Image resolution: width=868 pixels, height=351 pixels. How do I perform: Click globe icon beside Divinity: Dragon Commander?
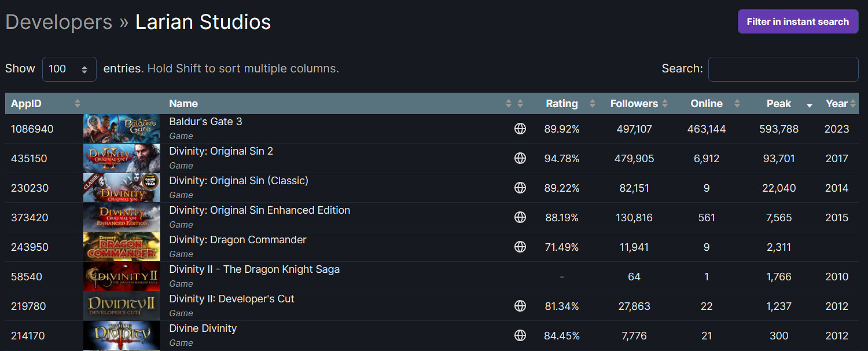point(520,247)
